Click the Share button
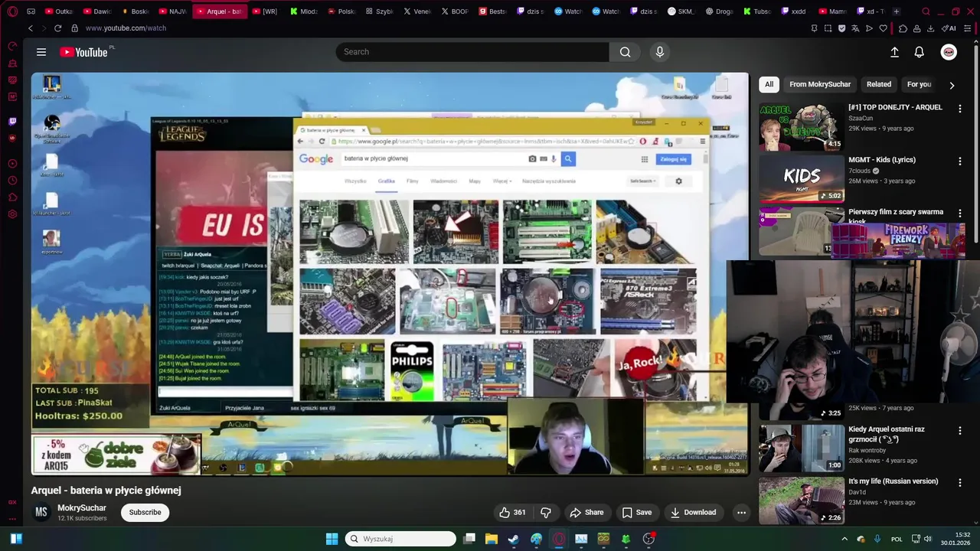 [586, 513]
